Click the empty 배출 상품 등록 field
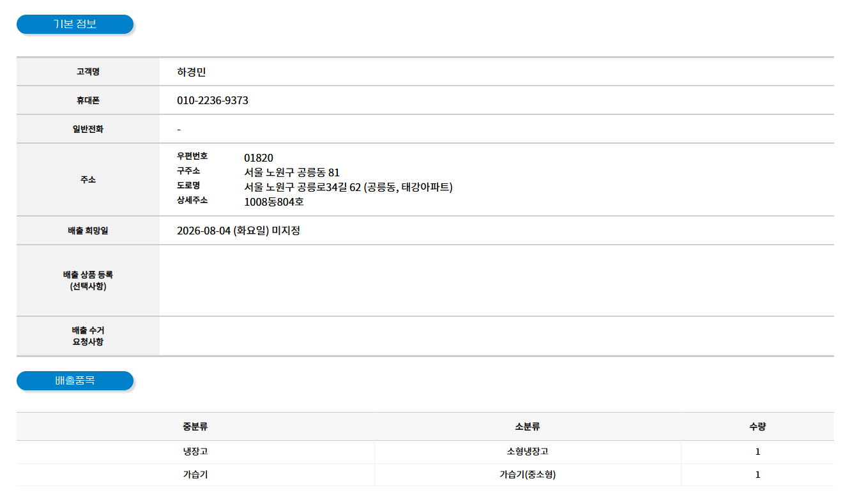845x504 pixels. click(496, 280)
